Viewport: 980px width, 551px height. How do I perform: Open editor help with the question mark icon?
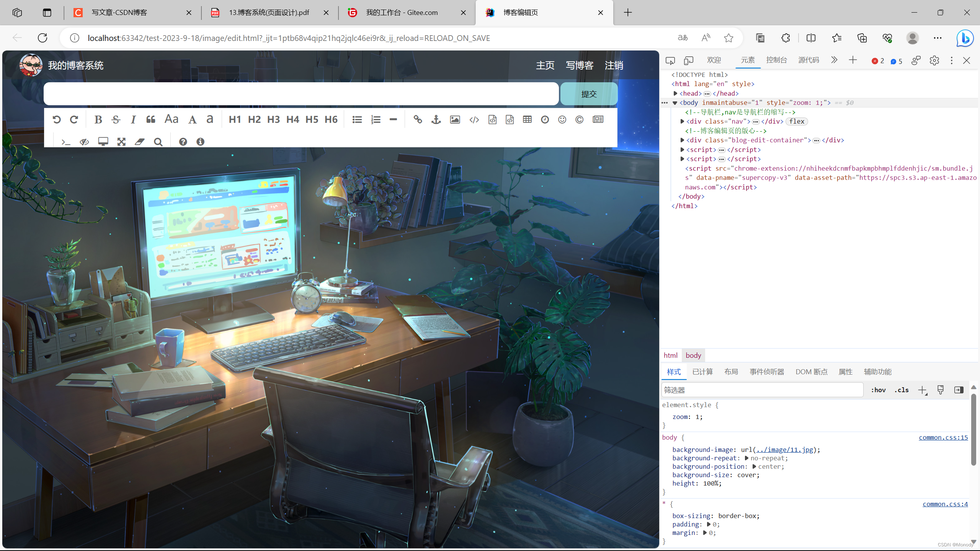[183, 142]
